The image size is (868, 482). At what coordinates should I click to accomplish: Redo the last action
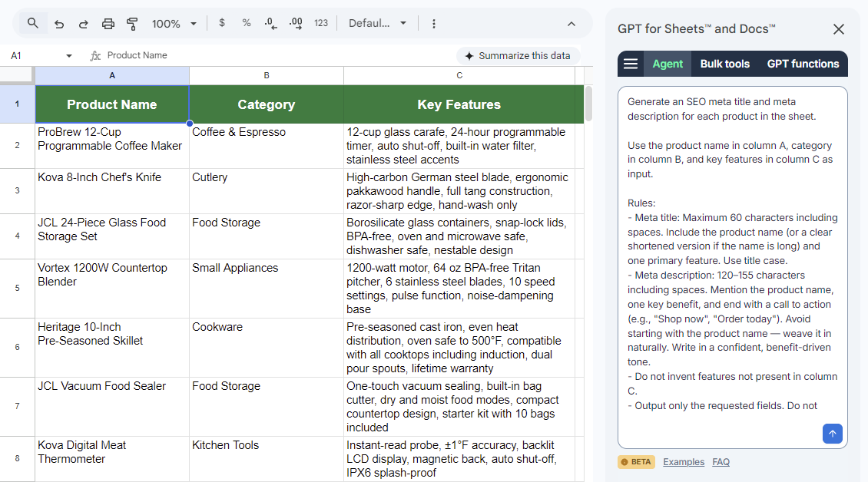tap(83, 23)
